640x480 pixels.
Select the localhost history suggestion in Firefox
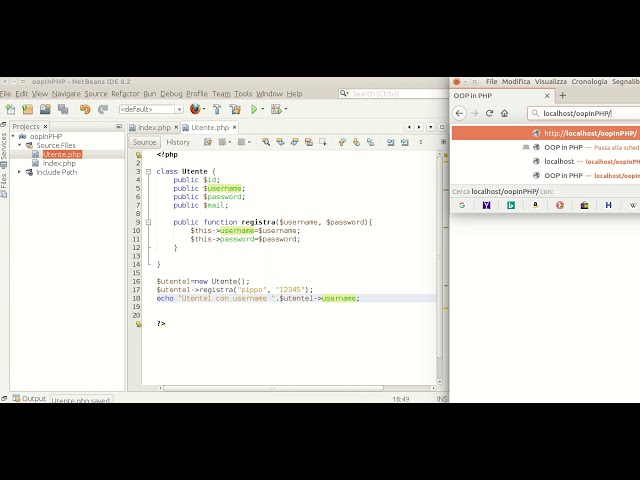(x=546, y=161)
